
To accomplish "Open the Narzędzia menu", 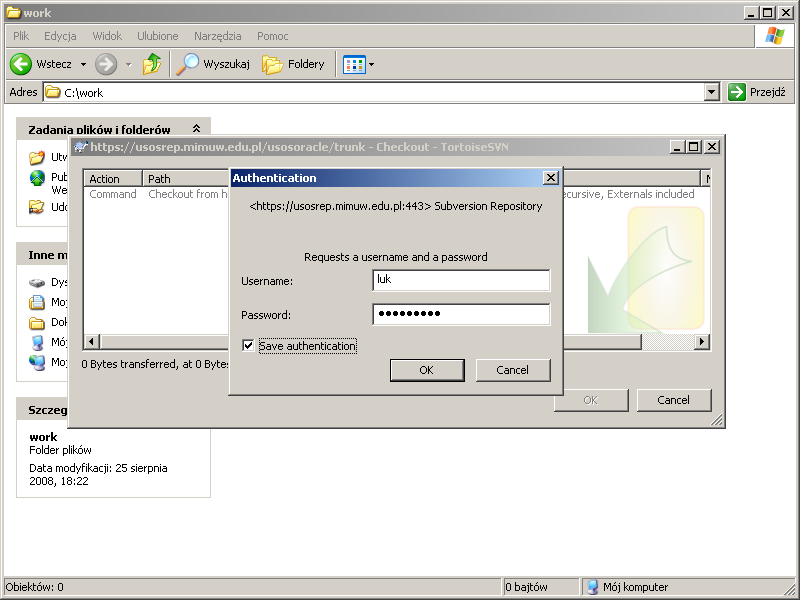I will 217,36.
